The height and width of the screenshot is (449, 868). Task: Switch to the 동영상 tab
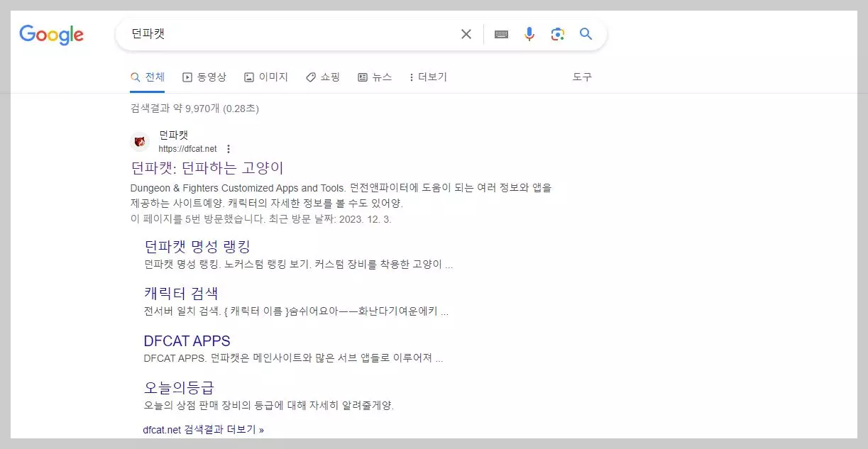pos(204,77)
